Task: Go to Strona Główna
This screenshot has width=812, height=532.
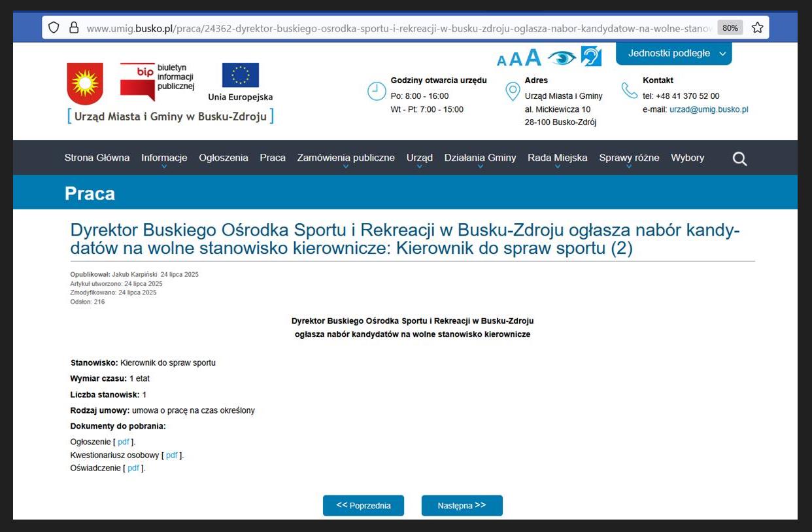Action: [x=97, y=158]
